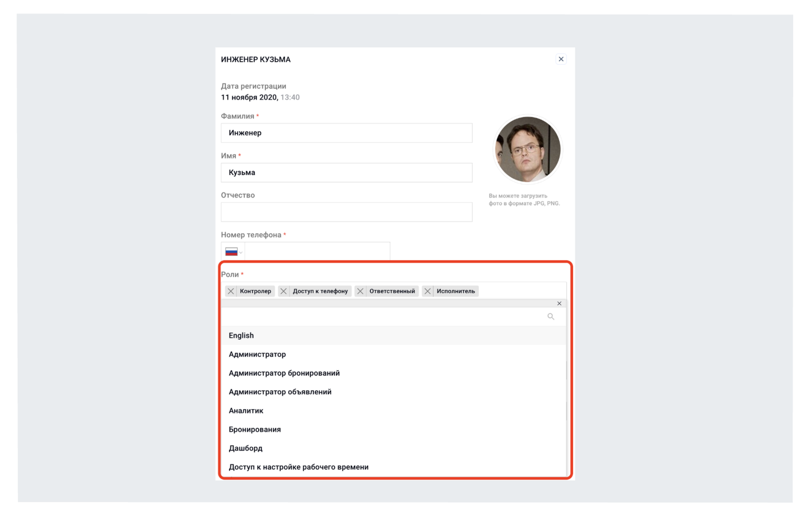The height and width of the screenshot is (516, 812).
Task: Open the phone country flag selector
Action: pyautogui.click(x=233, y=252)
